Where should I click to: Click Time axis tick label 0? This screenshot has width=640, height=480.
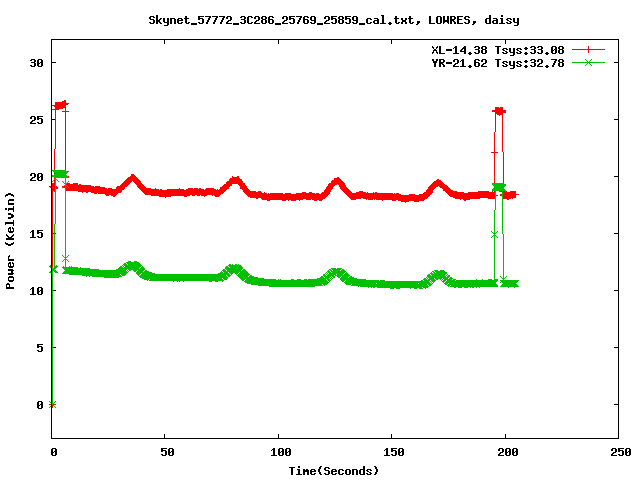[x=53, y=452]
